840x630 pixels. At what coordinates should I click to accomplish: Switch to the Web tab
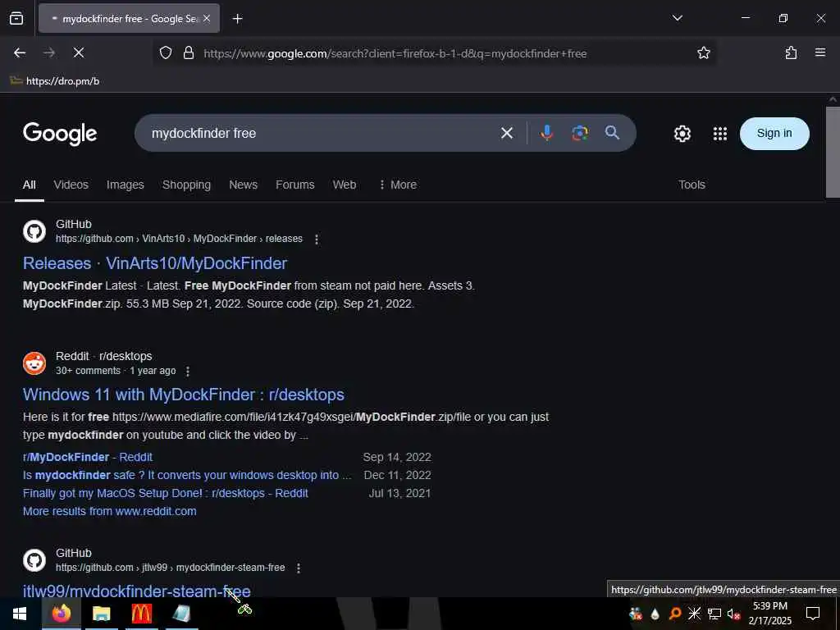tap(344, 185)
